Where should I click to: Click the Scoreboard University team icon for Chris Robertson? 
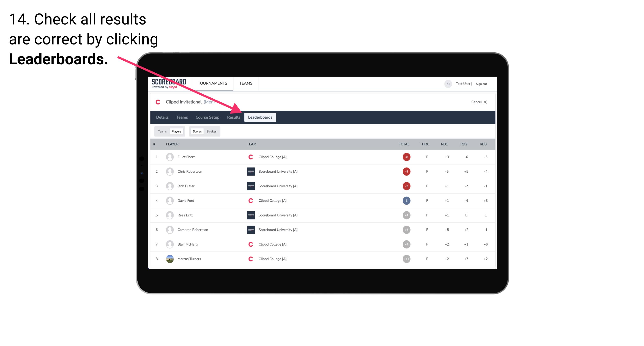pyautogui.click(x=250, y=171)
